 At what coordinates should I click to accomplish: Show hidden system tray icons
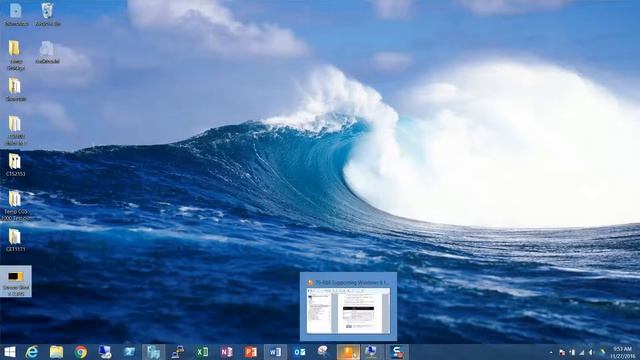coord(551,352)
